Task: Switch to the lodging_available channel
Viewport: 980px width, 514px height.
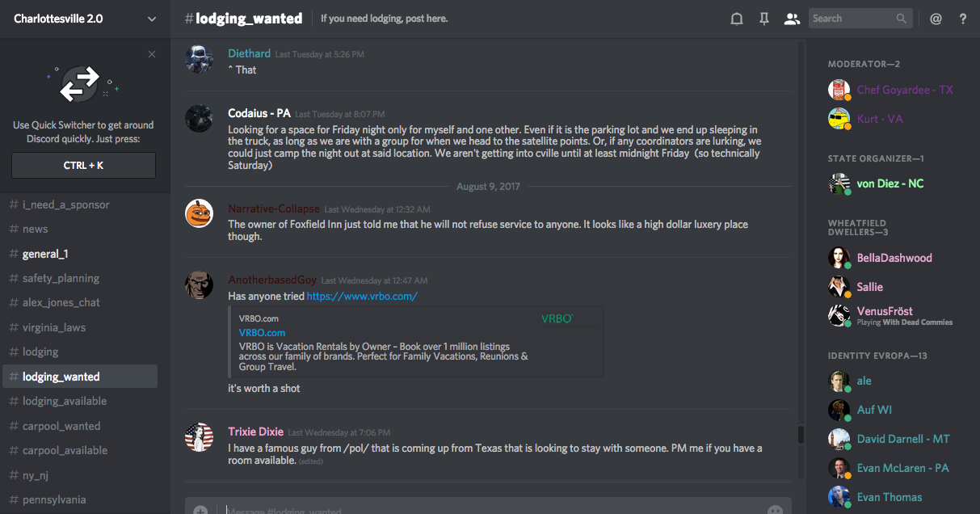Action: [x=65, y=401]
